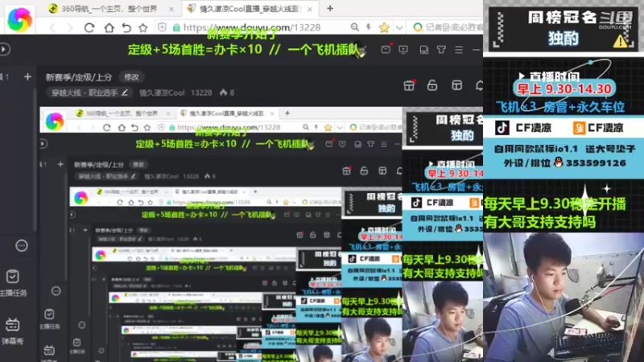
Task: Click the 穿越火线 · 职业选手 category tag
Action: pyautogui.click(x=89, y=93)
